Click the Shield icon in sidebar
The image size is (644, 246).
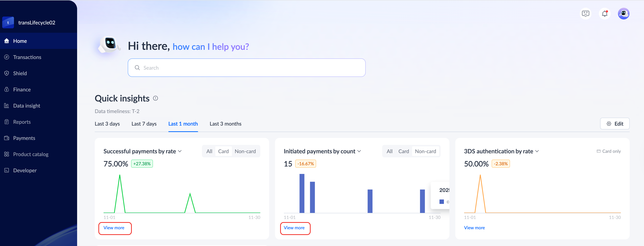[x=7, y=73]
